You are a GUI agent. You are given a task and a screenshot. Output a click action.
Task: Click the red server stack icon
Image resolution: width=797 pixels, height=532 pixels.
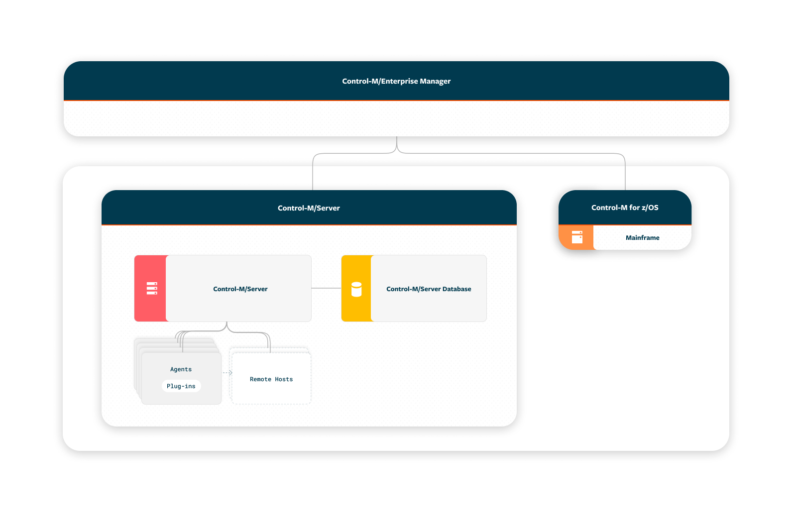[152, 289]
